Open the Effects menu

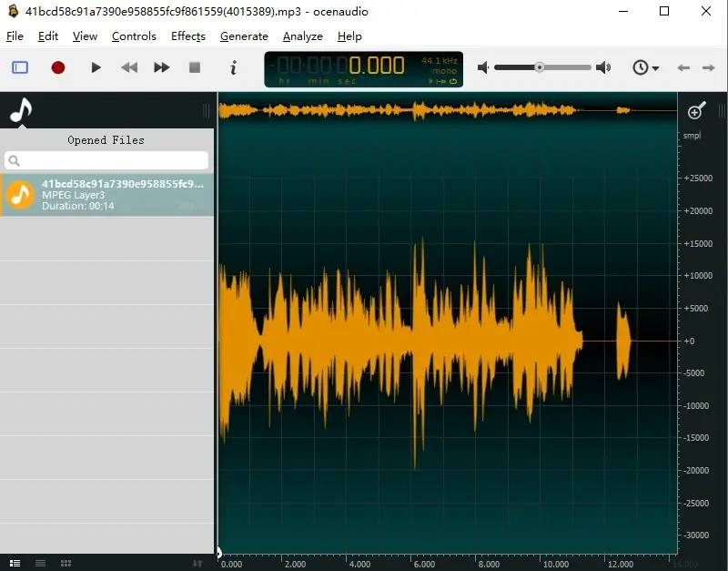pyautogui.click(x=187, y=36)
